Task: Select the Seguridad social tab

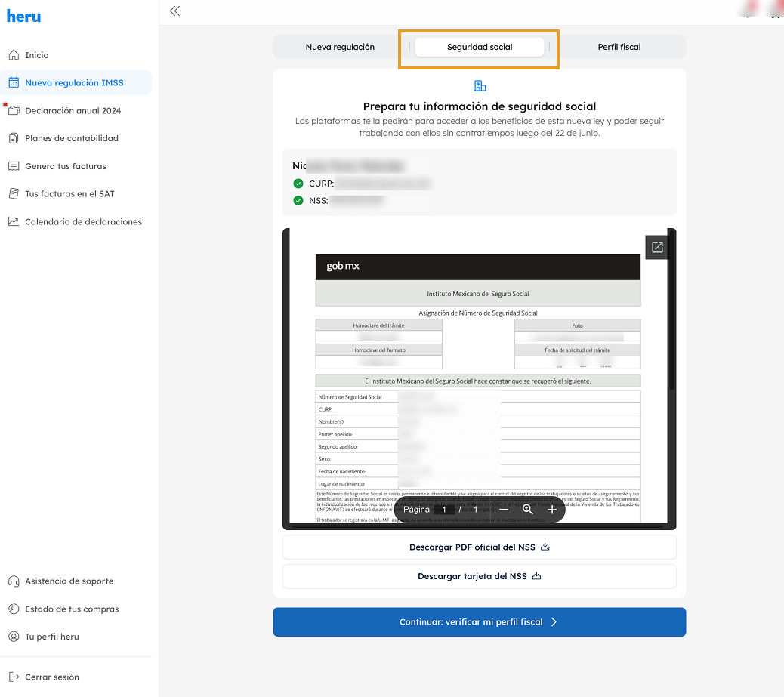Action: (480, 47)
